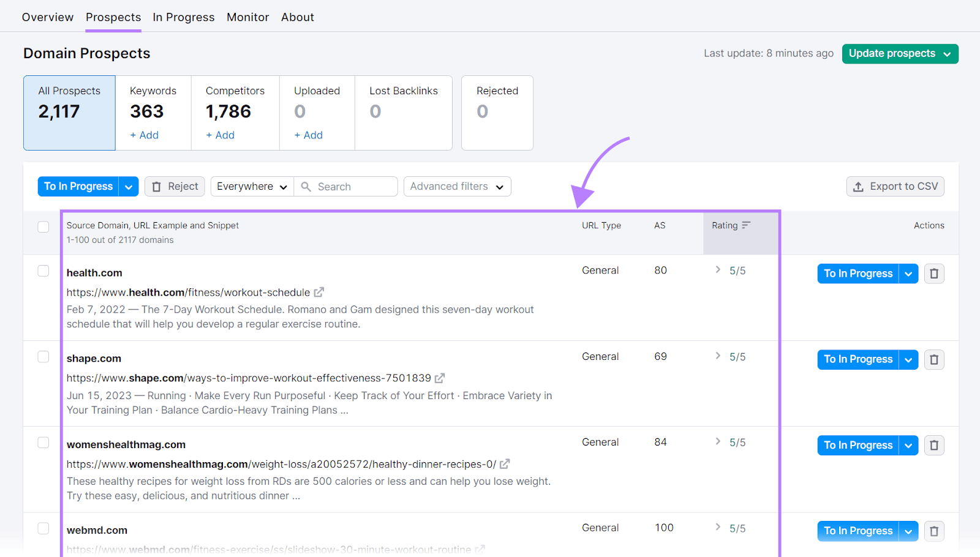Viewport: 980px width, 557px height.
Task: Click Add under Competitors
Action: pos(220,135)
